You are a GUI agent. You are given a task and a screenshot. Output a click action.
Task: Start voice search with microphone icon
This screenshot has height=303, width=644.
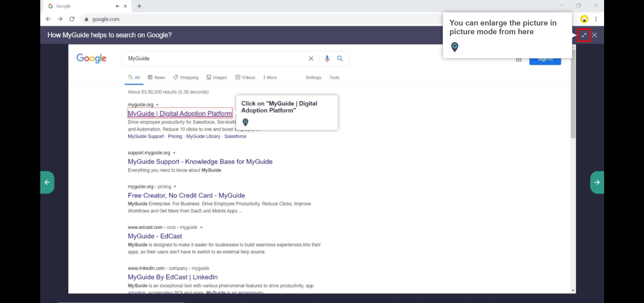coord(327,59)
